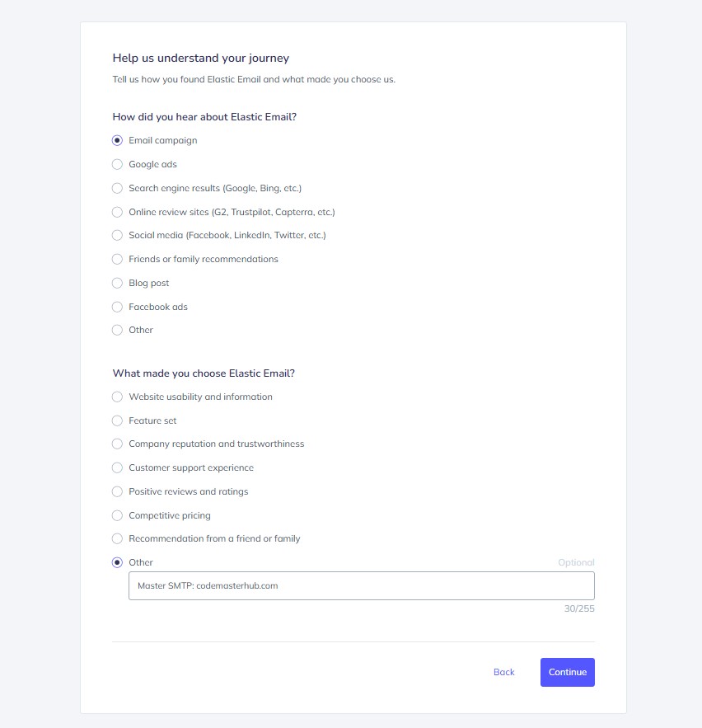Click the Other reason text field
Image resolution: width=702 pixels, height=728 pixels.
point(361,586)
